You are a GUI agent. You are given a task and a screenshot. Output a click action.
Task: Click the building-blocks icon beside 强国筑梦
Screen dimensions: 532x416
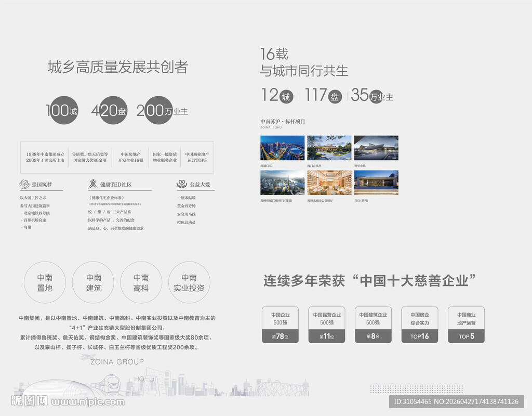24,184
